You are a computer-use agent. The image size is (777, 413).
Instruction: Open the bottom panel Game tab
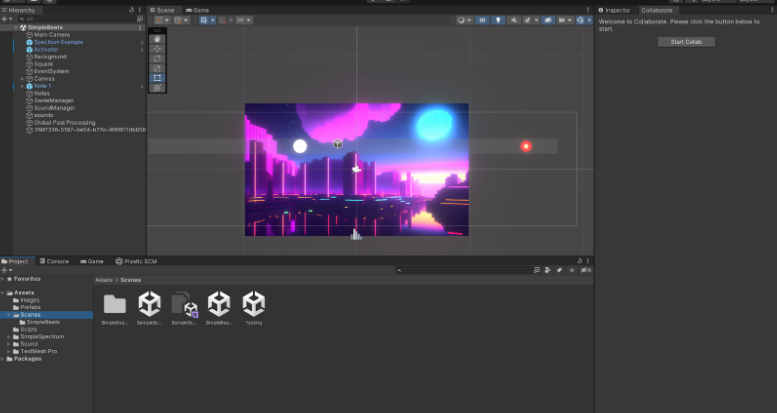(x=92, y=261)
